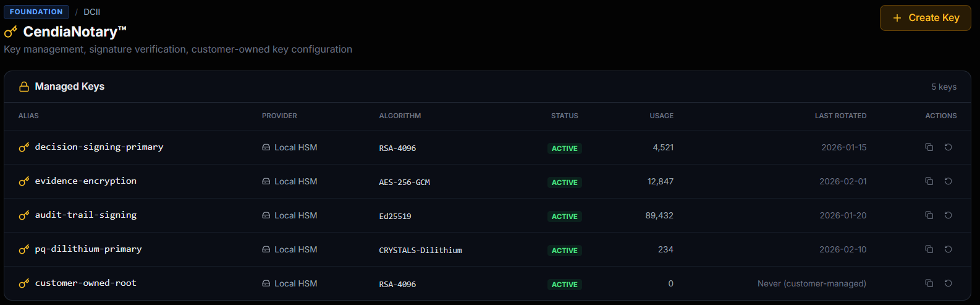
Task: Copy the audit-trail-signing key
Action: 929,215
